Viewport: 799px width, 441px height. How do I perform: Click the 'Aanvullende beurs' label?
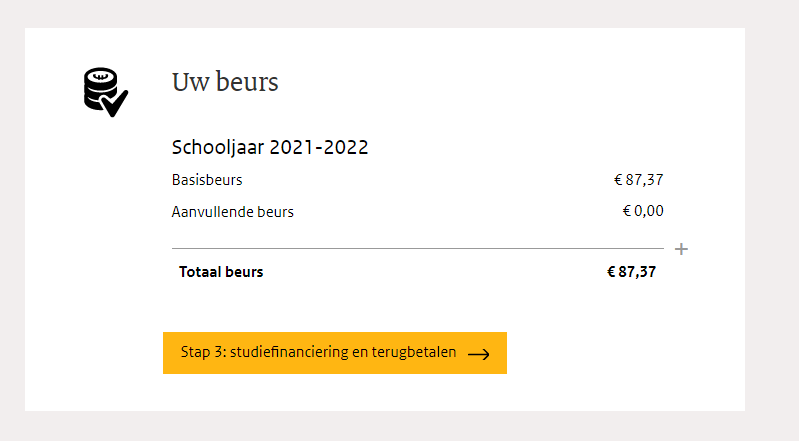click(233, 212)
